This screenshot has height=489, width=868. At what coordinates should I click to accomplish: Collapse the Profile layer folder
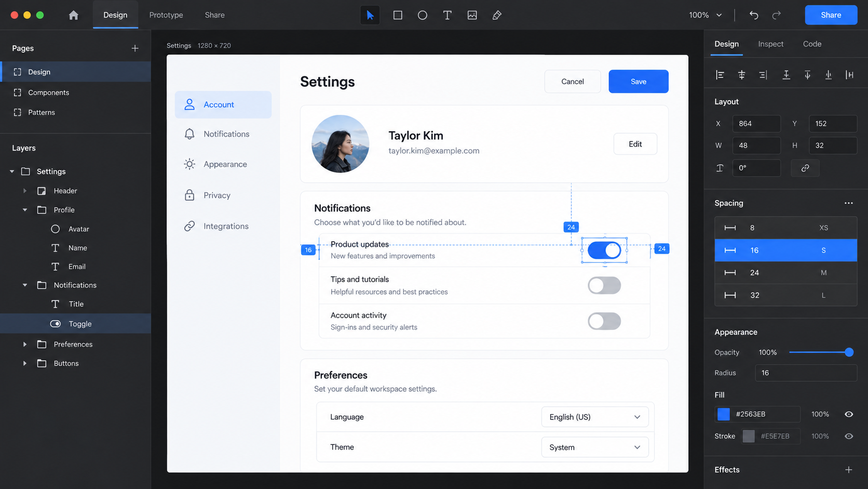(24, 210)
